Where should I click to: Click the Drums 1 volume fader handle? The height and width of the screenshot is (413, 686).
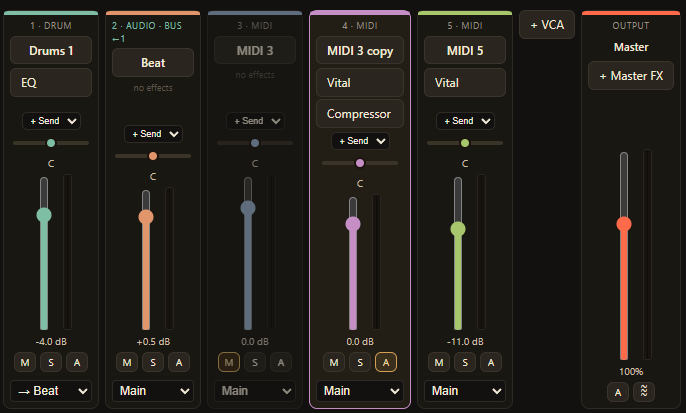coord(44,215)
